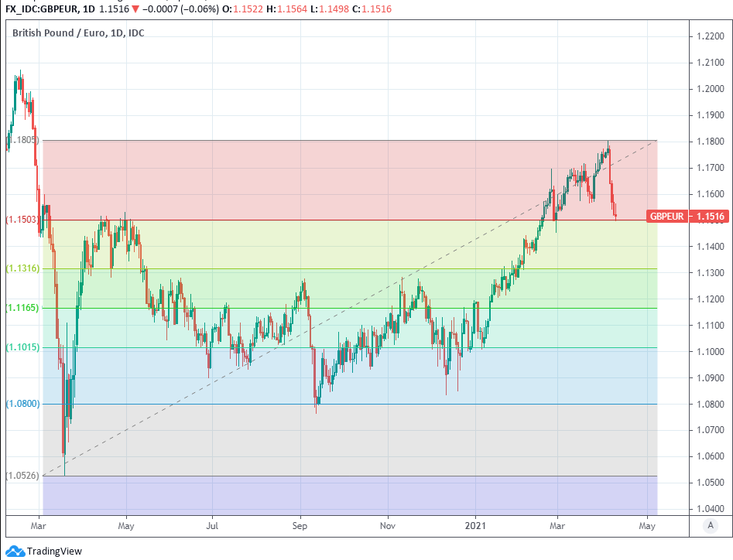Select the 1.1805 Fibonacci level label
Image resolution: width=733 pixels, height=560 pixels.
(22, 140)
